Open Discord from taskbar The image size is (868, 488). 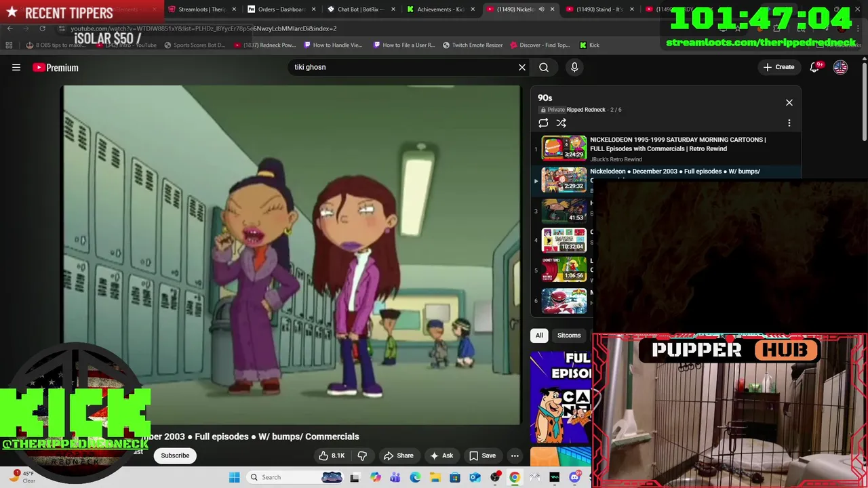pos(574,477)
